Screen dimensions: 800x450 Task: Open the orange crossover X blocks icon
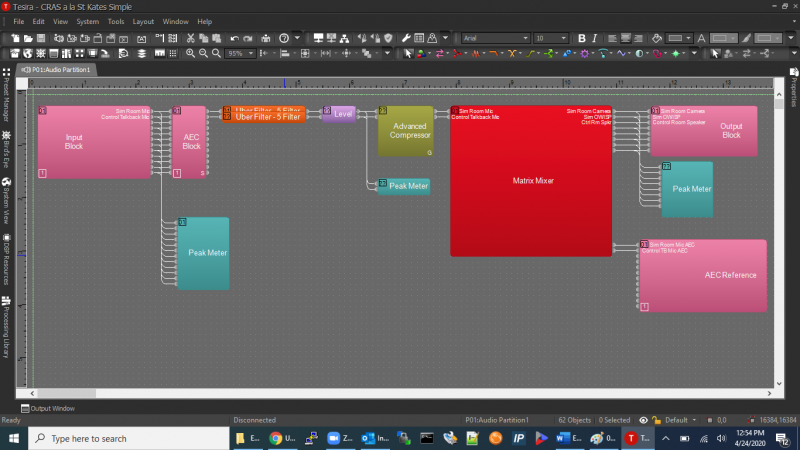(x=512, y=53)
